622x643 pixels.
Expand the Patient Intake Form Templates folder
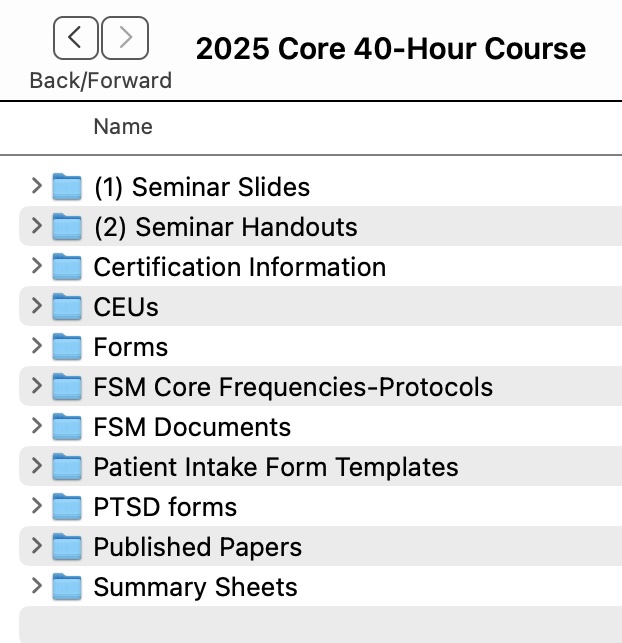pyautogui.click(x=37, y=466)
